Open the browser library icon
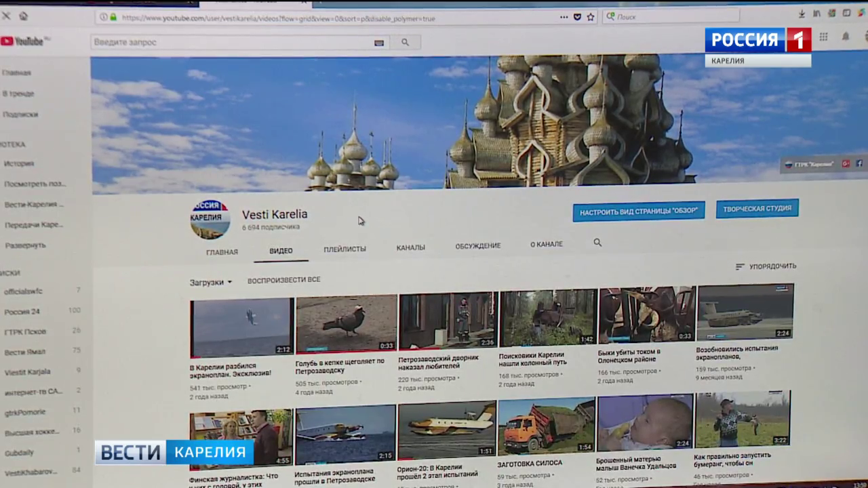868x488 pixels. 817,14
